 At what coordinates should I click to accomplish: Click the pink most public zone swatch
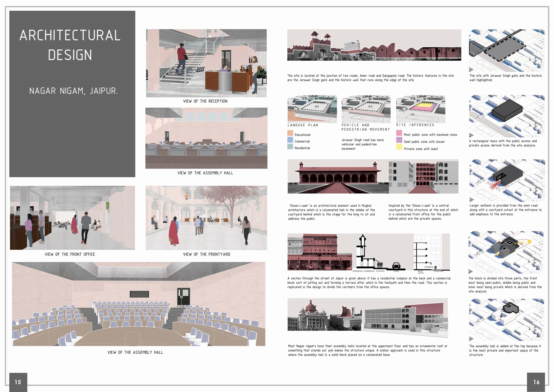point(399,133)
